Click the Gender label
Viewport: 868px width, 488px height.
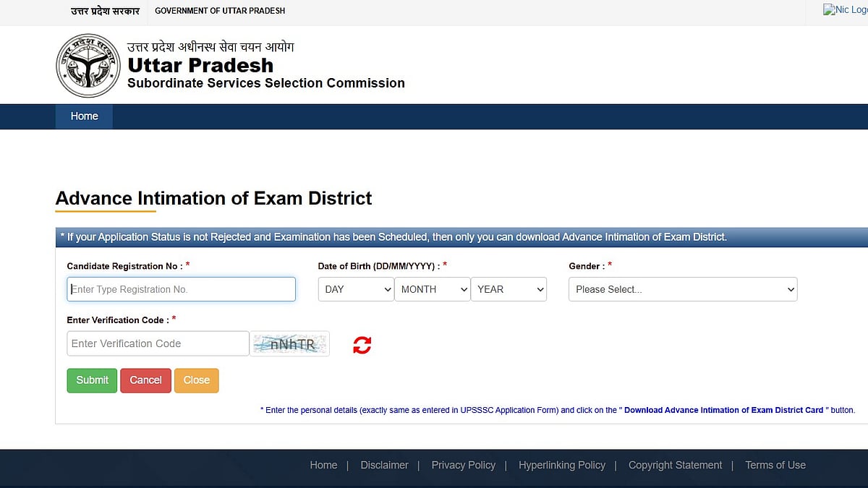point(590,266)
